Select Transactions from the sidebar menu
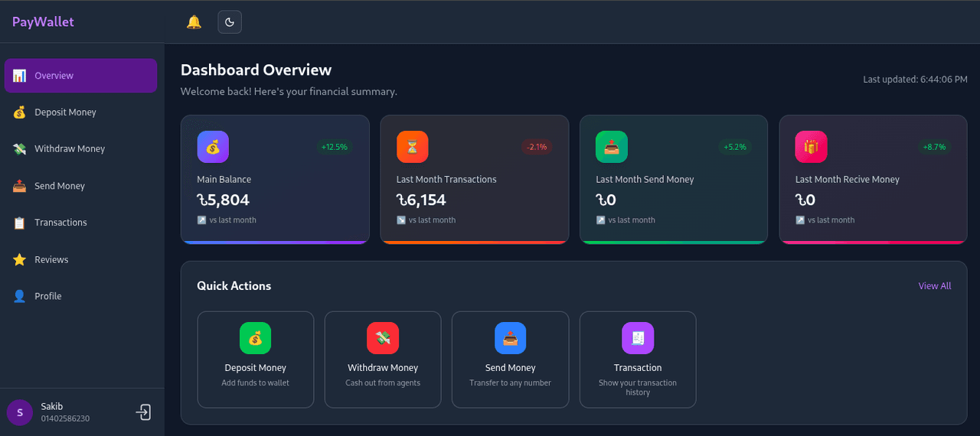 pos(60,223)
